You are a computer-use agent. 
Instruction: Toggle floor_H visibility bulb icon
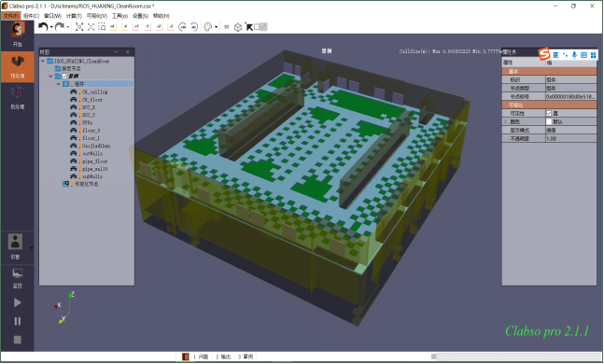tap(80, 130)
